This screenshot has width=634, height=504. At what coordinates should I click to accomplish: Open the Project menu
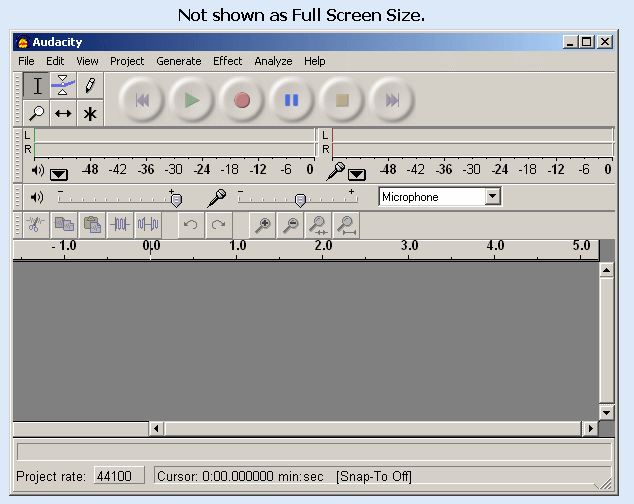[x=127, y=61]
